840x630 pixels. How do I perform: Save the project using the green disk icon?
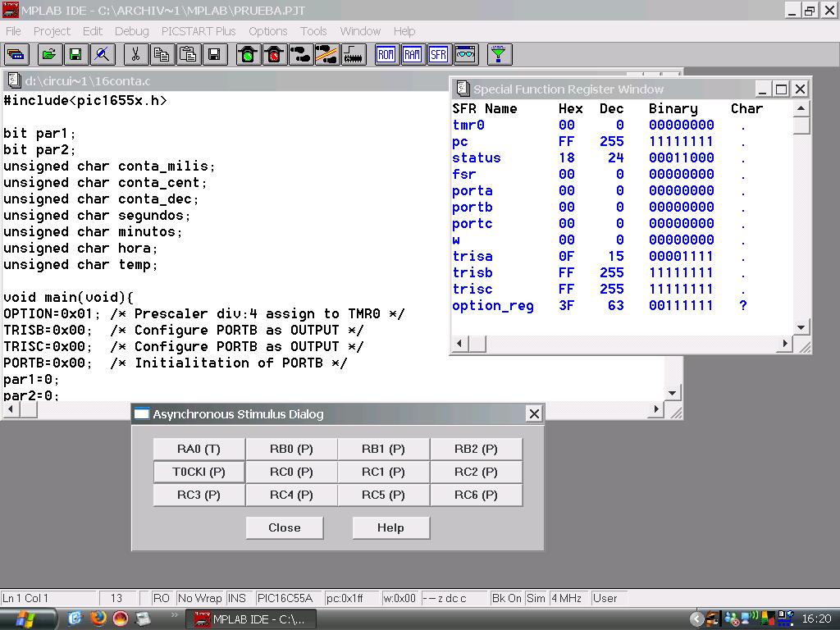75,55
